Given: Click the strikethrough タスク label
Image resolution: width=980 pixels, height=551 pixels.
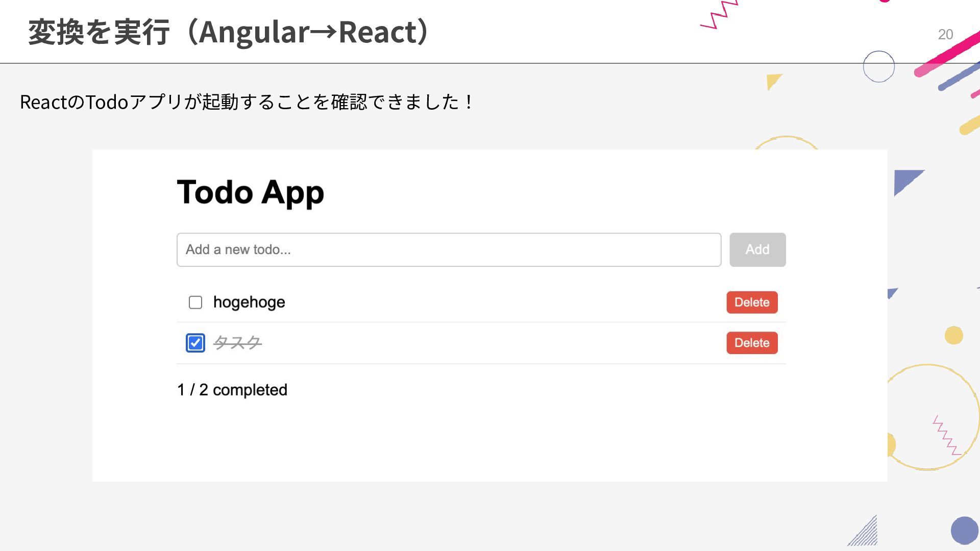Looking at the screenshot, I should [x=237, y=343].
